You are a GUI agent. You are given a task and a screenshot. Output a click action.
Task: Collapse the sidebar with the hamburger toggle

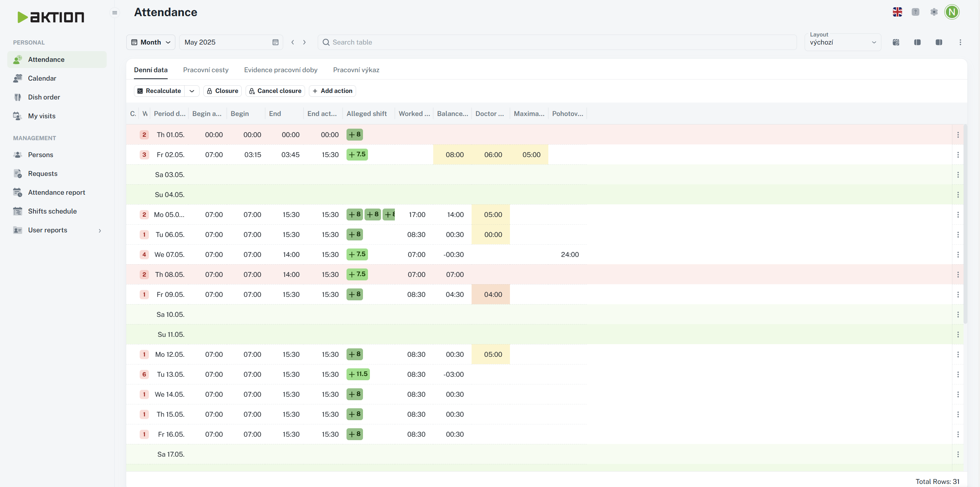coord(114,13)
